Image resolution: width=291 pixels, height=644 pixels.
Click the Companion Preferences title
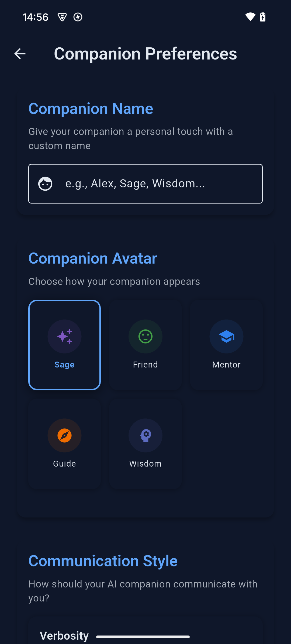(x=145, y=54)
